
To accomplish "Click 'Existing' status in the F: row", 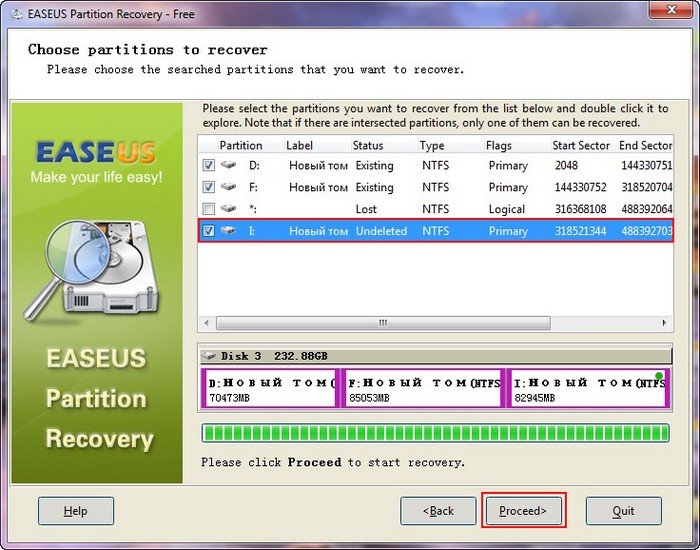I will click(x=374, y=188).
